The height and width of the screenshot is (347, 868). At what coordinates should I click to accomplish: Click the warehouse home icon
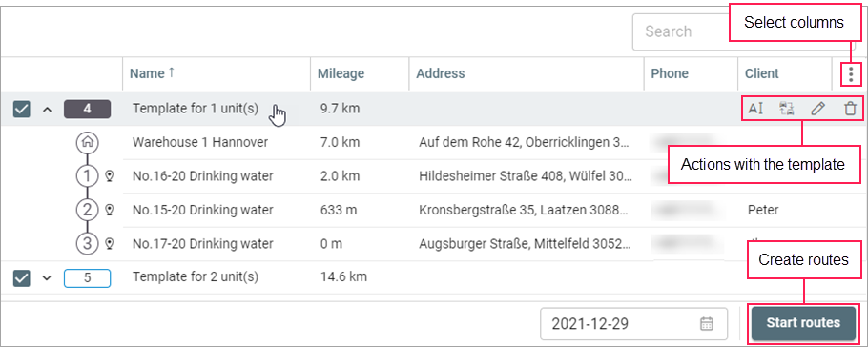[87, 142]
